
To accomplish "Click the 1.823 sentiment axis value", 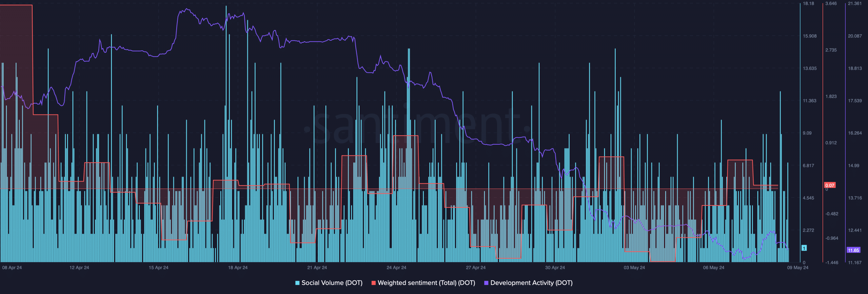I will click(831, 96).
